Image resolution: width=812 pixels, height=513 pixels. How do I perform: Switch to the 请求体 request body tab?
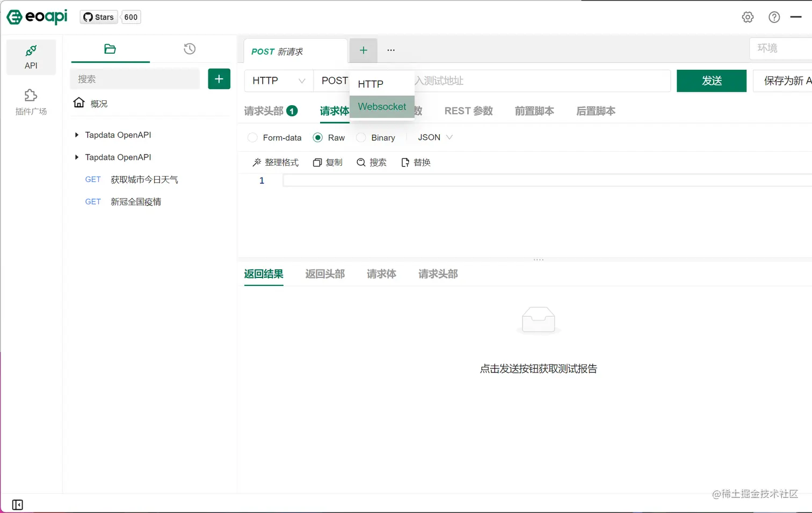[x=334, y=111]
